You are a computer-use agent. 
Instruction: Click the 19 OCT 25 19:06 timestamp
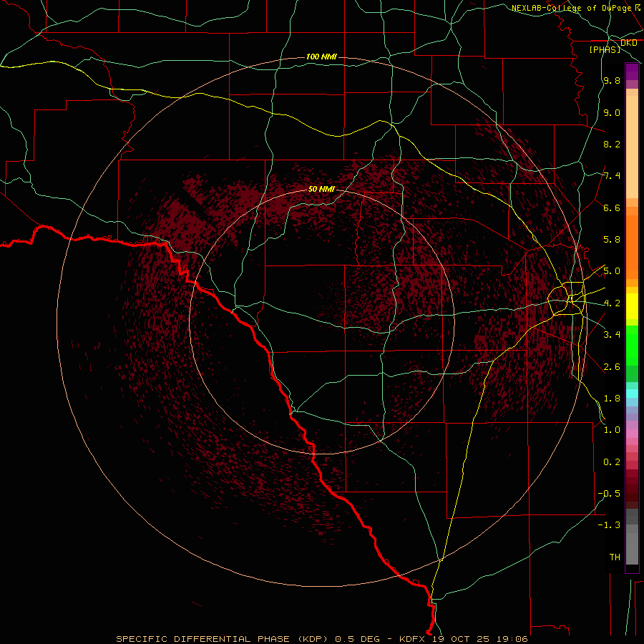[479, 639]
